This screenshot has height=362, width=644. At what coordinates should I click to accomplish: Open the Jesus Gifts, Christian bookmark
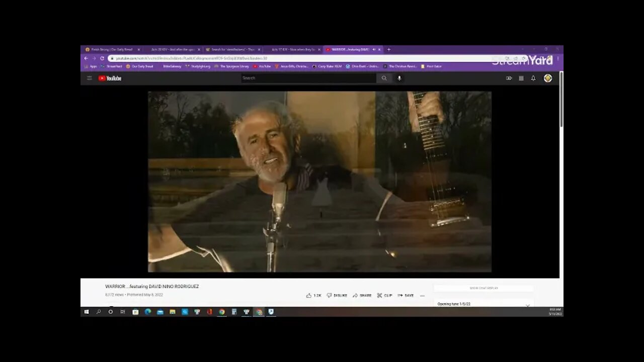pos(292,66)
